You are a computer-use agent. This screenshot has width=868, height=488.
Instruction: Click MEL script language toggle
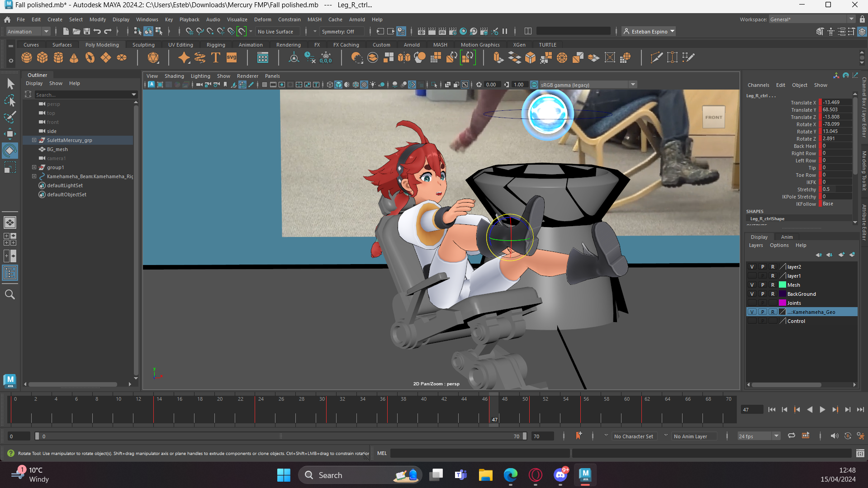click(382, 453)
